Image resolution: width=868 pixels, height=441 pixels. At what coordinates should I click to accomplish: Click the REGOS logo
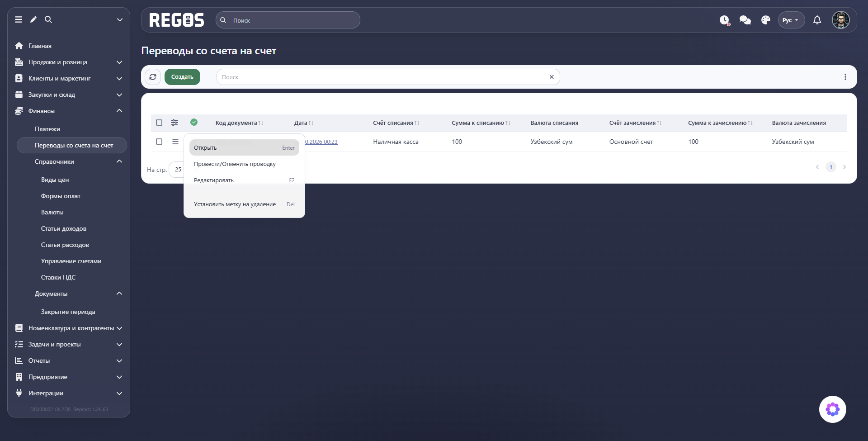(x=177, y=20)
